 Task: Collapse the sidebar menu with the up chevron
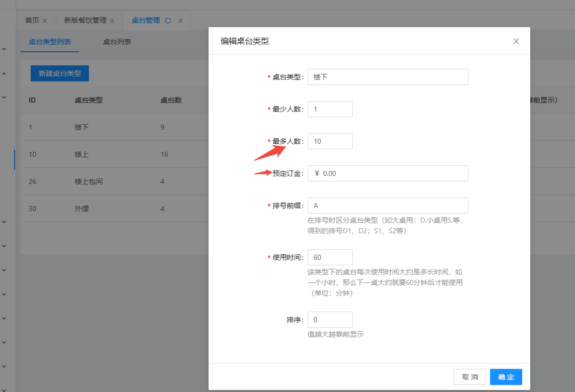(4, 73)
